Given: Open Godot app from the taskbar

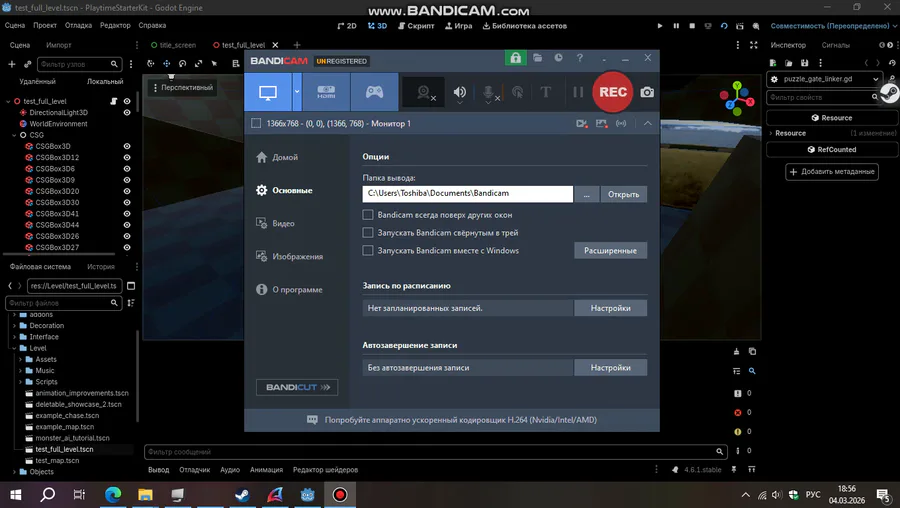Looking at the screenshot, I should 308,495.
